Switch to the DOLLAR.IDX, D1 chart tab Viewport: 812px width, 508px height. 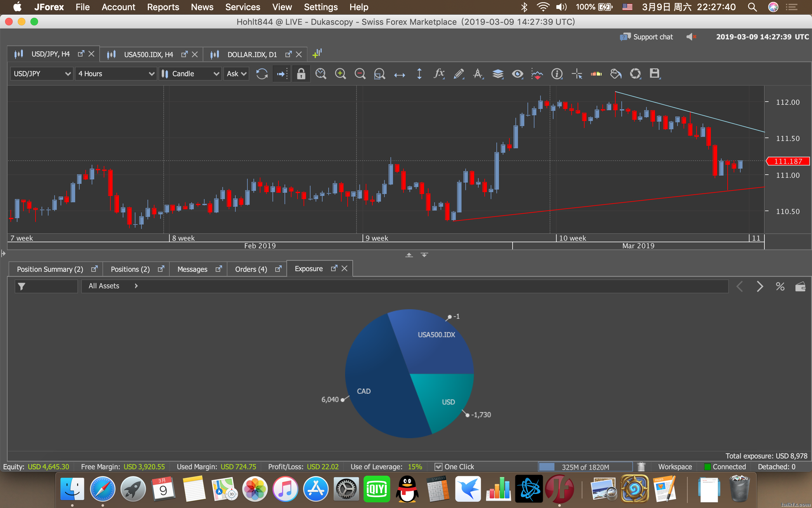point(252,54)
